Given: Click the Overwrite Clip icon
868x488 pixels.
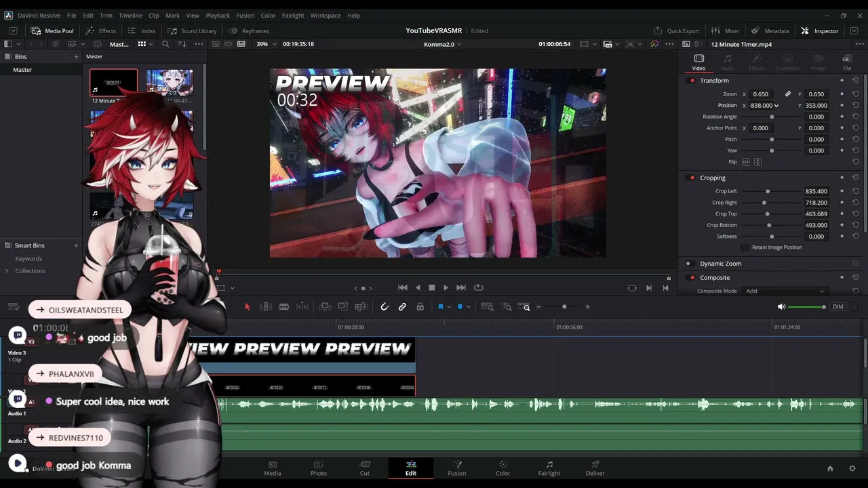Looking at the screenshot, I should [x=343, y=307].
